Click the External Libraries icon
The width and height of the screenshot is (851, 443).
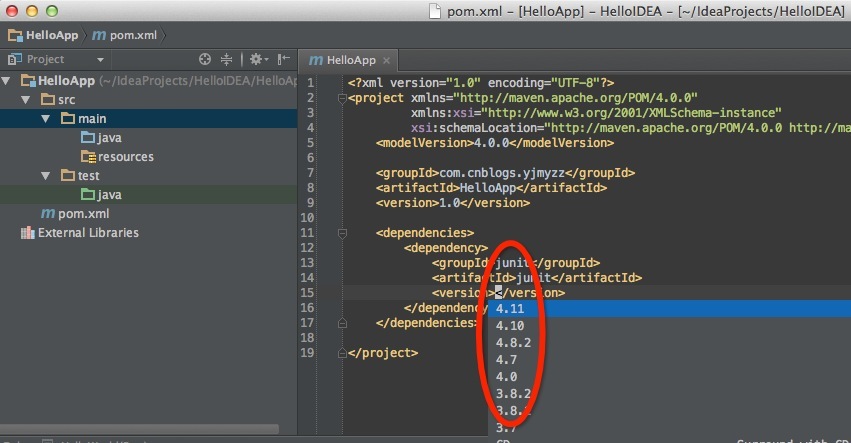click(x=27, y=233)
